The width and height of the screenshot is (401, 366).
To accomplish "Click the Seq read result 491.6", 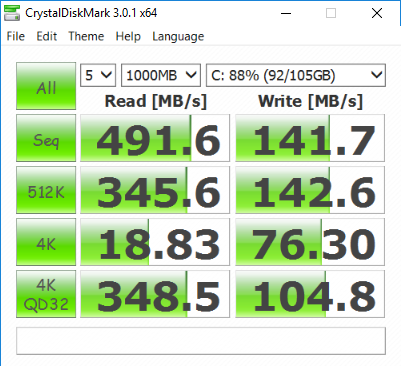I will [x=155, y=138].
